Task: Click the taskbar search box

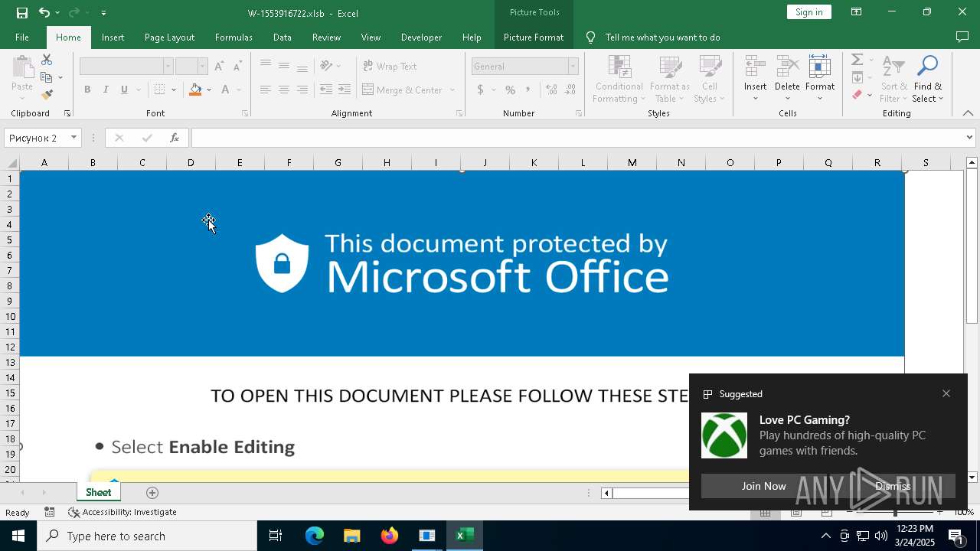Action: click(147, 536)
